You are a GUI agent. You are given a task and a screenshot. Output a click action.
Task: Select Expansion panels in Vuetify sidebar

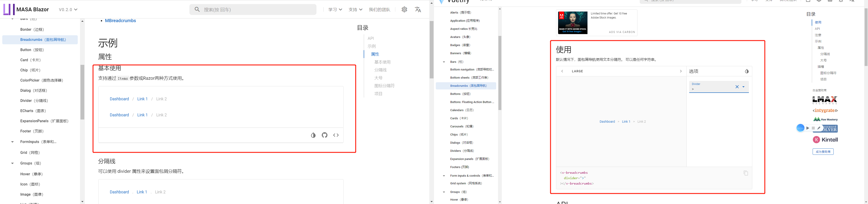point(470,159)
